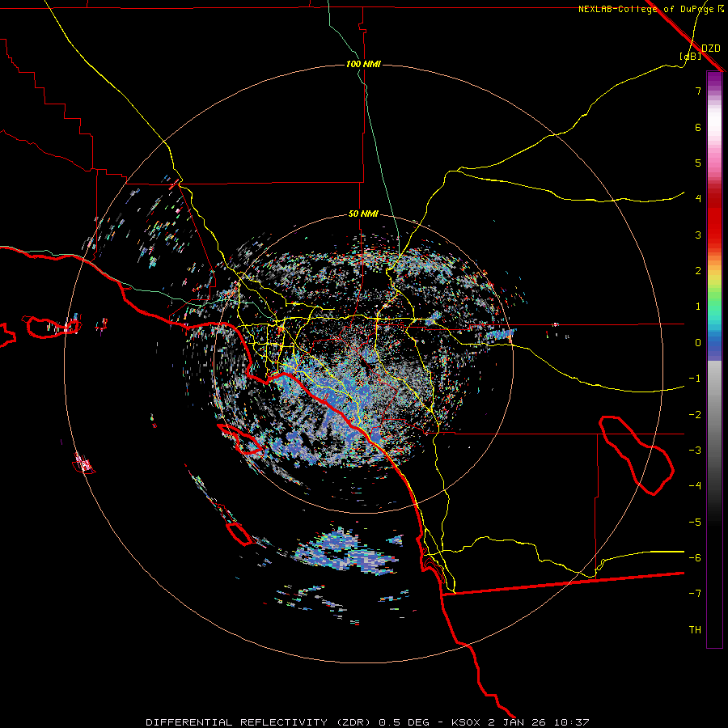Click the positive "2" scale value

698,271
